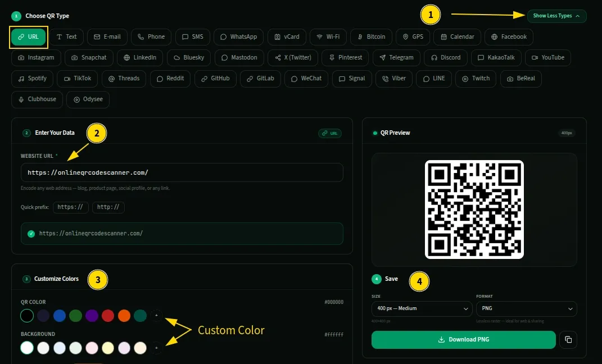Select the blue QR color swatch
The image size is (602, 364).
[60, 316]
